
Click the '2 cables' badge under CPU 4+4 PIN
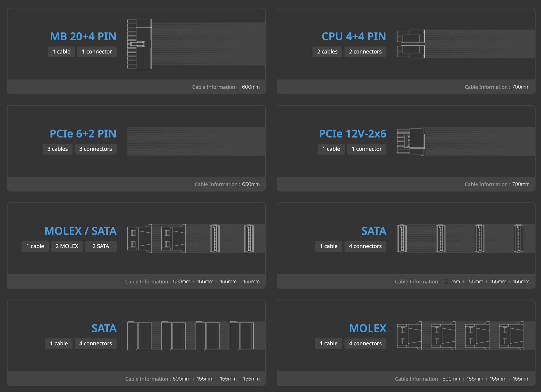327,52
